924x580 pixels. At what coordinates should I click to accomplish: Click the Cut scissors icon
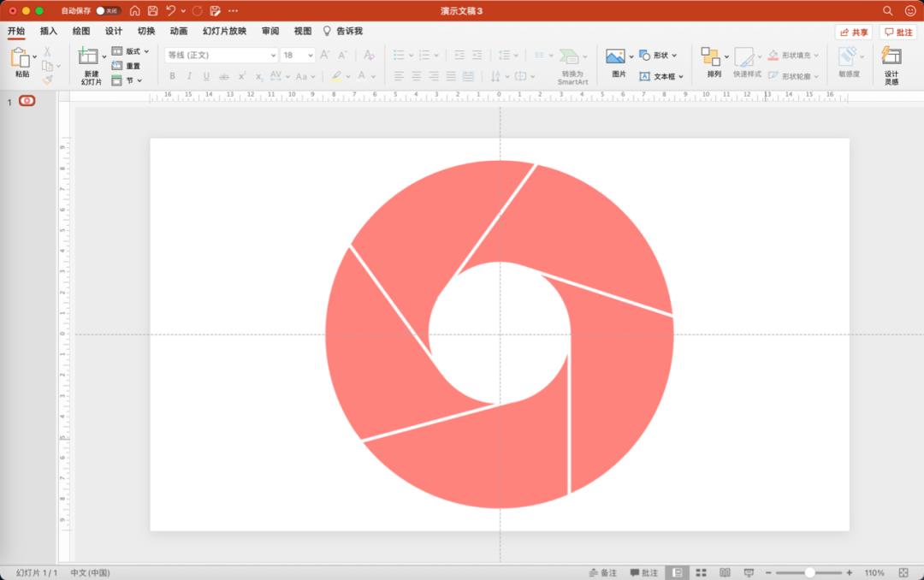[x=47, y=52]
